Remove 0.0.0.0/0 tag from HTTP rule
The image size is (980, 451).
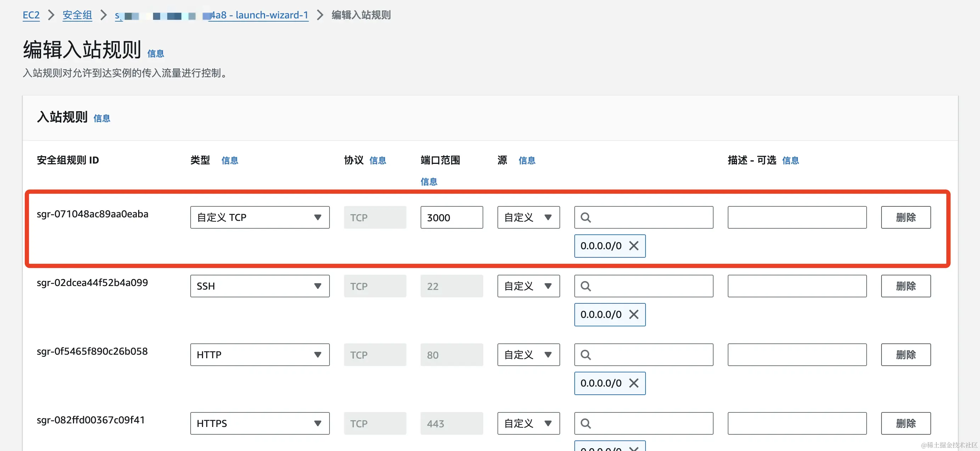tap(633, 383)
